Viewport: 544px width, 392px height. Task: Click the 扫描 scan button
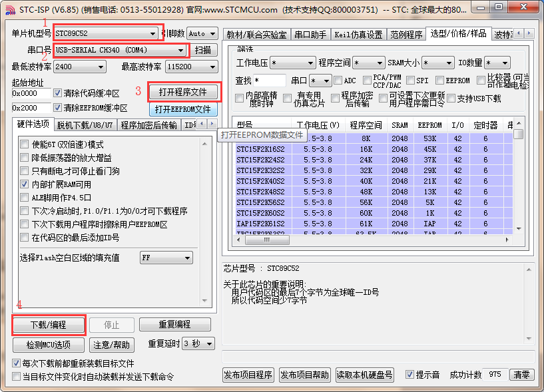[x=203, y=50]
